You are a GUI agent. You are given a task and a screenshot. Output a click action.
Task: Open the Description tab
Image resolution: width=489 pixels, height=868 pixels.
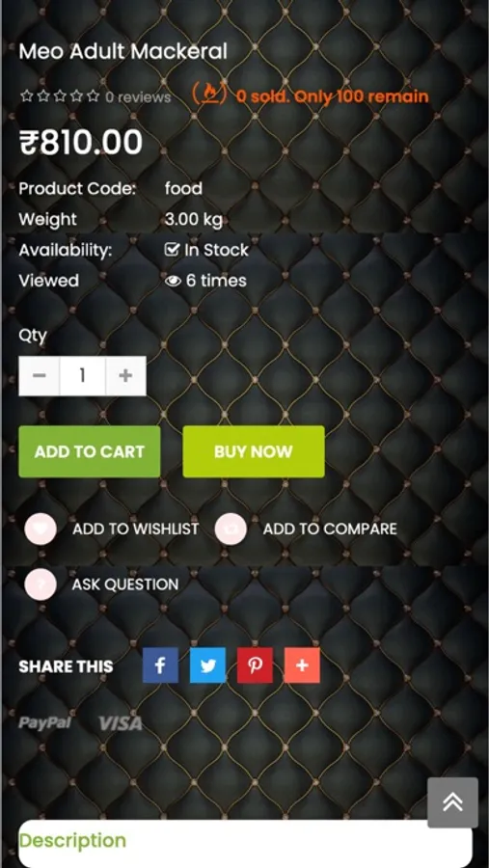click(x=72, y=840)
